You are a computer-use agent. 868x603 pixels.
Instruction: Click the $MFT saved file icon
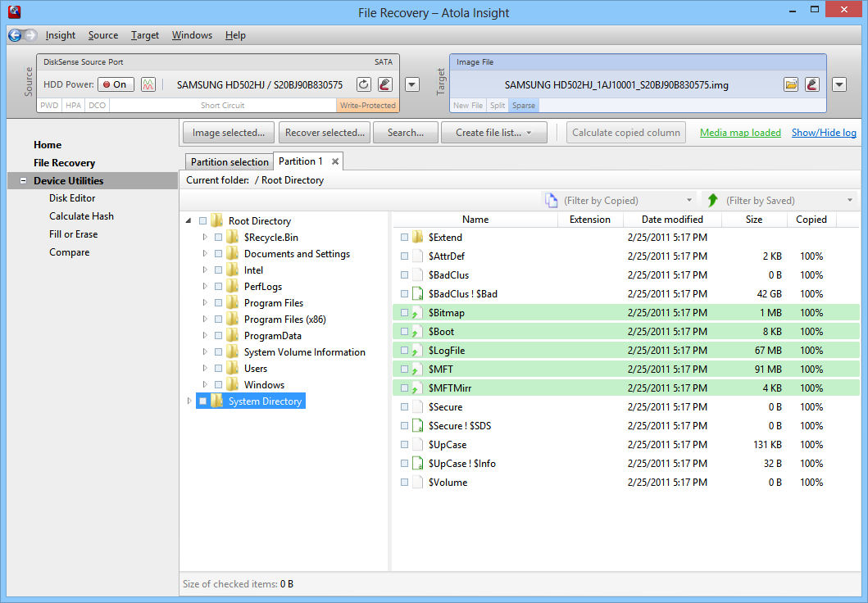(416, 369)
